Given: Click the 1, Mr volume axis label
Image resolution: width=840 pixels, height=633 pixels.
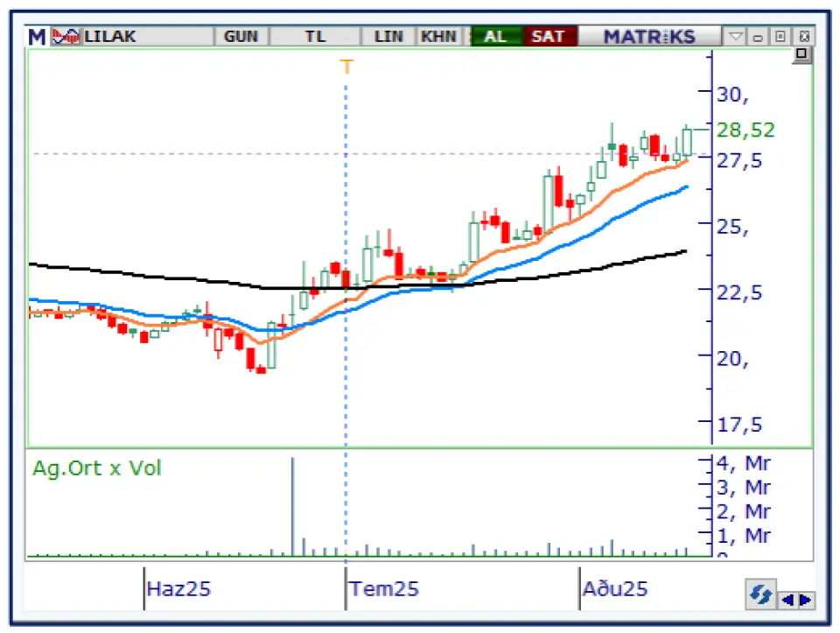Looking at the screenshot, I should point(744,536).
